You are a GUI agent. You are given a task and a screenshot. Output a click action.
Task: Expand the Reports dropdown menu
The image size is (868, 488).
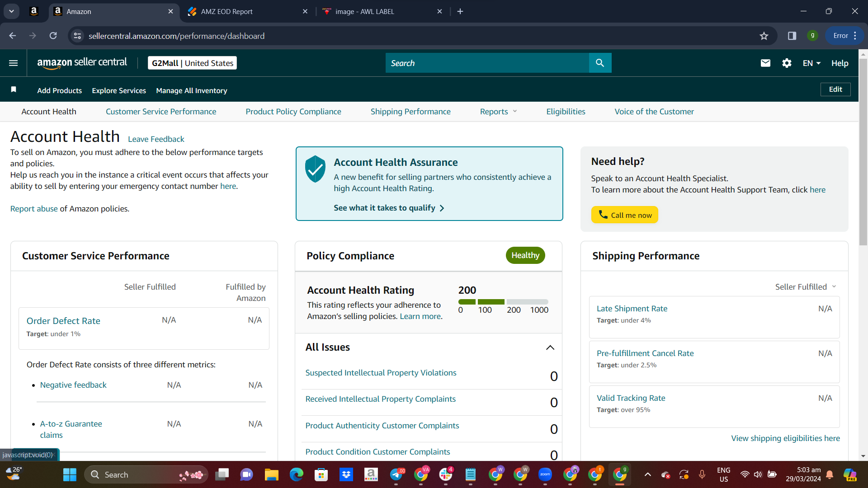pyautogui.click(x=498, y=112)
